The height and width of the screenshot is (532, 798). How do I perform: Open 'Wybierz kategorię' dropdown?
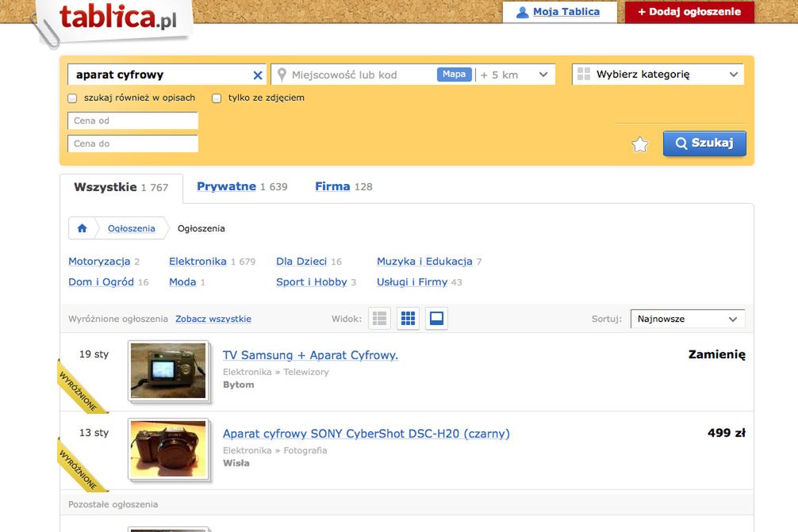coord(658,75)
